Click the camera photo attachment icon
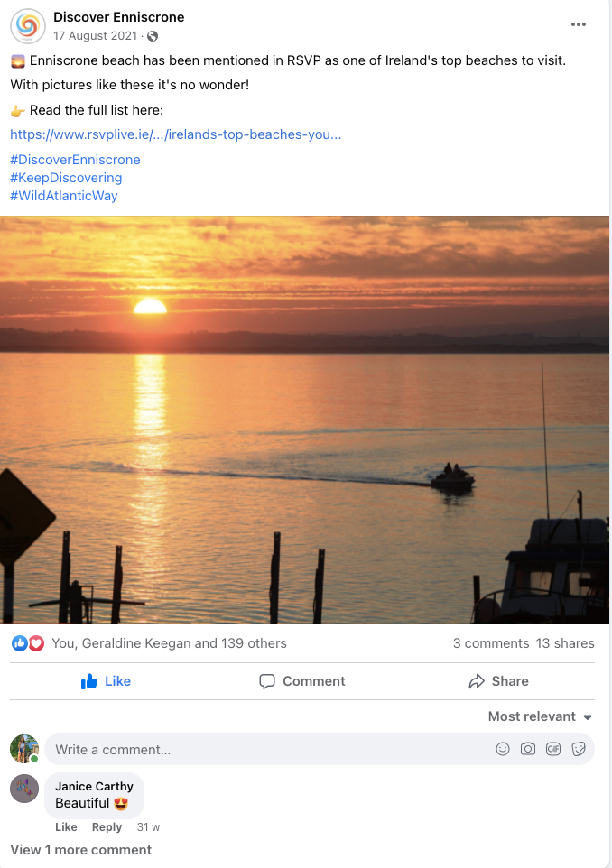This screenshot has height=868, width=612. [x=528, y=749]
